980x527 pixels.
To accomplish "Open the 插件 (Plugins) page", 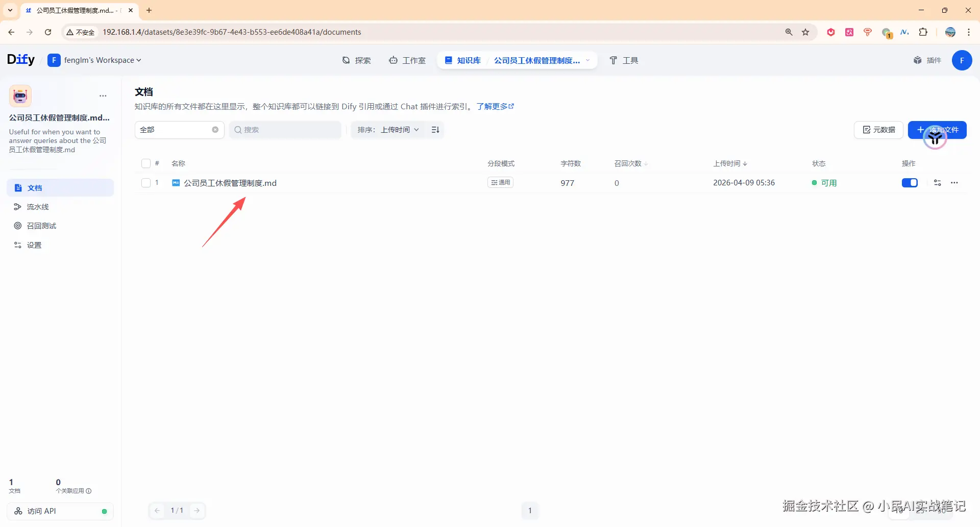I will (927, 60).
